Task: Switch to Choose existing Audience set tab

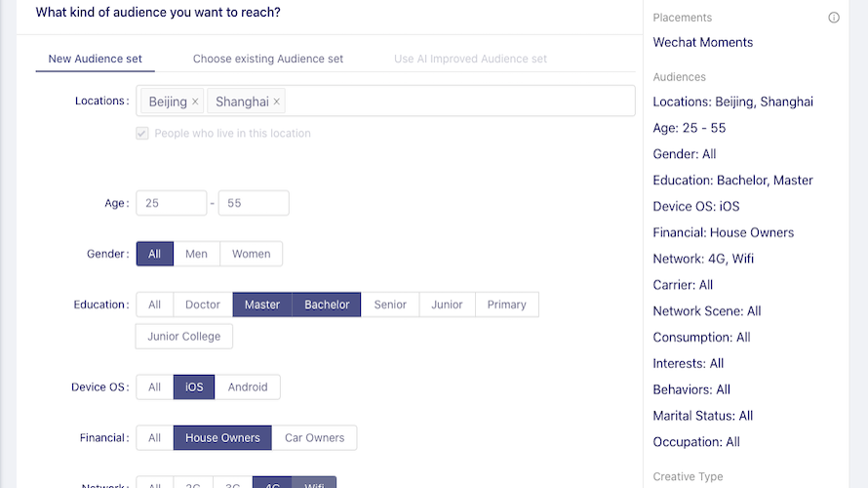Action: click(x=268, y=59)
